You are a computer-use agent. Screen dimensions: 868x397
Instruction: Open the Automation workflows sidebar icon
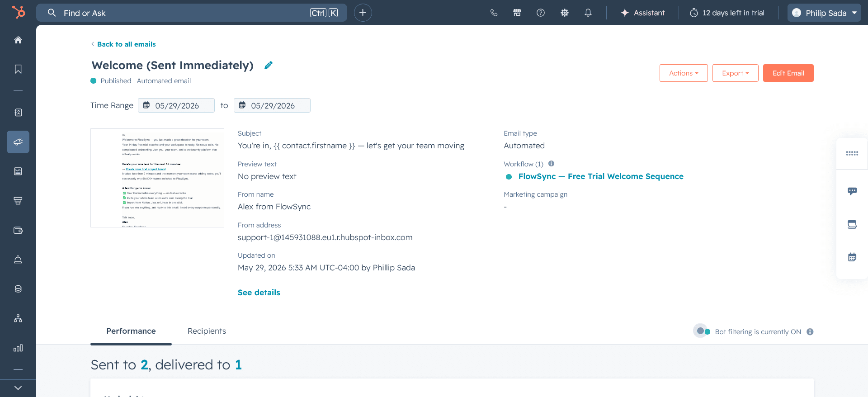pyautogui.click(x=18, y=318)
